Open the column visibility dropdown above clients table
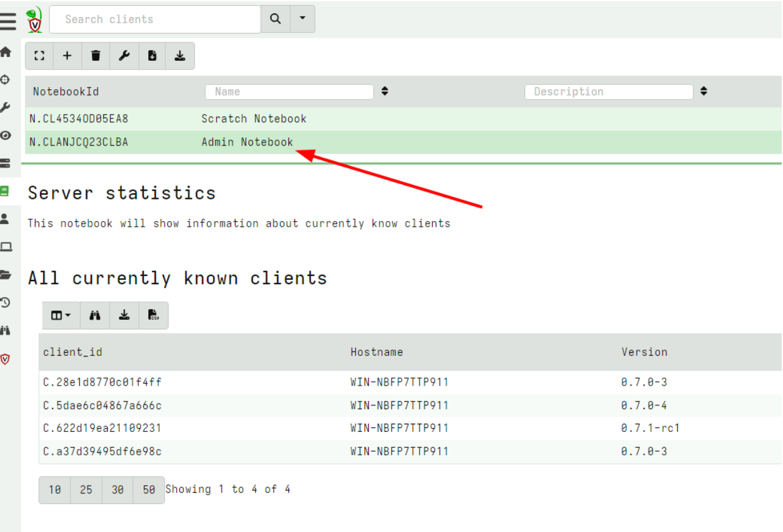Viewport: 783px width, 532px height. (60, 315)
